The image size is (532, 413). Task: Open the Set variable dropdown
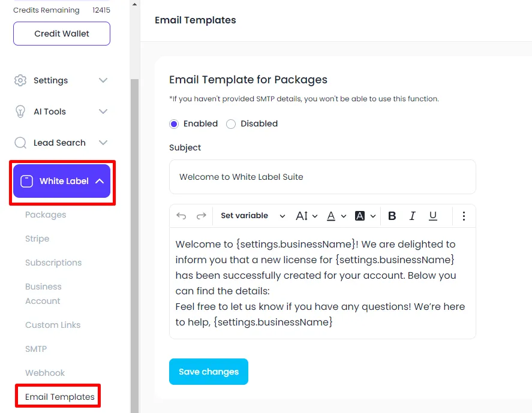(x=253, y=216)
